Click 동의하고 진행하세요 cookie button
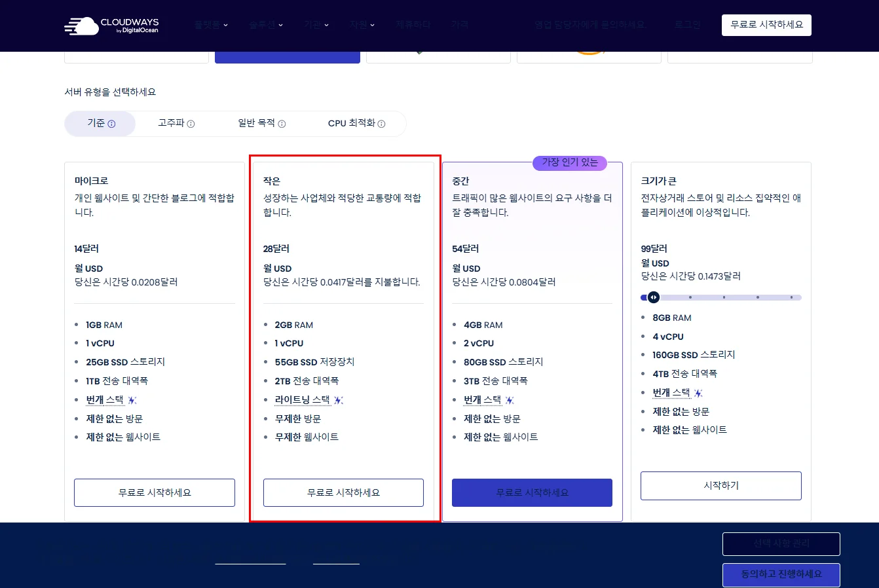879x588 pixels. (781, 574)
